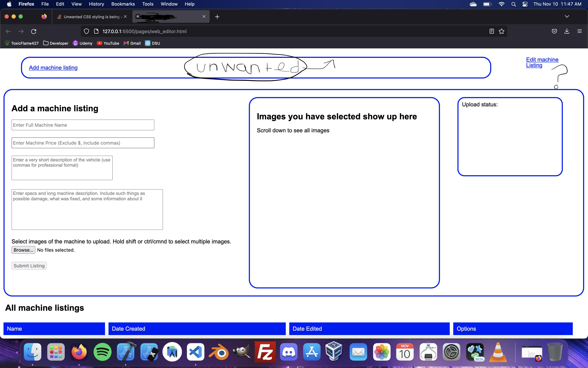Open the YouTube bookmark
Image resolution: width=588 pixels, height=368 pixels.
[108, 43]
